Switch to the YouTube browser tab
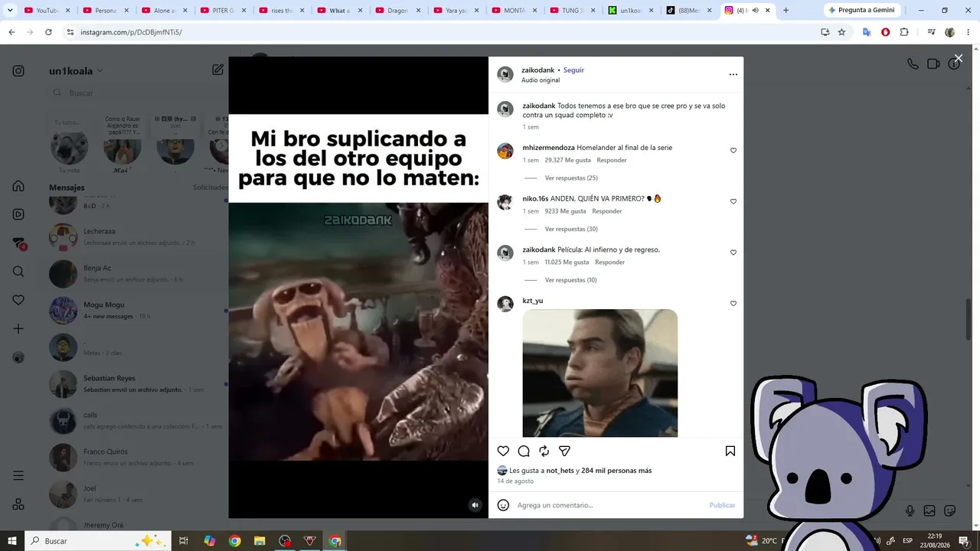The image size is (980, 551). click(x=47, y=11)
